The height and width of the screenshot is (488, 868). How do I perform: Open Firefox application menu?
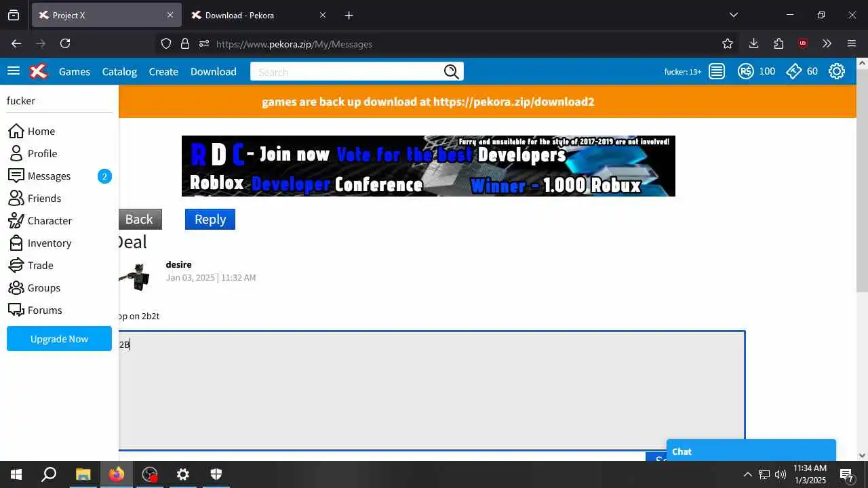tap(852, 43)
